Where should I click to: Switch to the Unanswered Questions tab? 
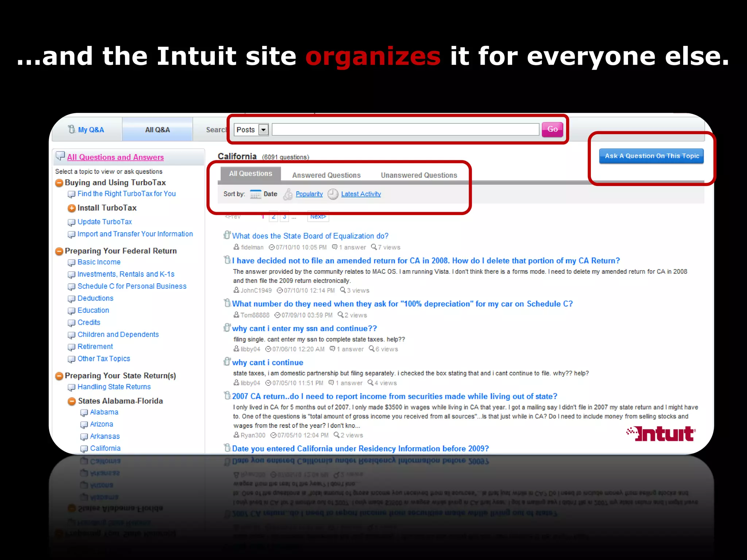pyautogui.click(x=419, y=175)
